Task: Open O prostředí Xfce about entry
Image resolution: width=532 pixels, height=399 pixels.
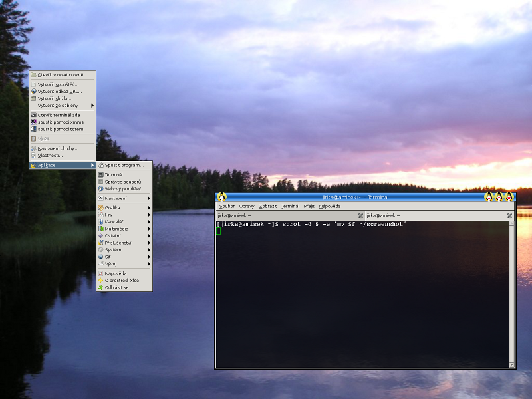Action: (122, 280)
